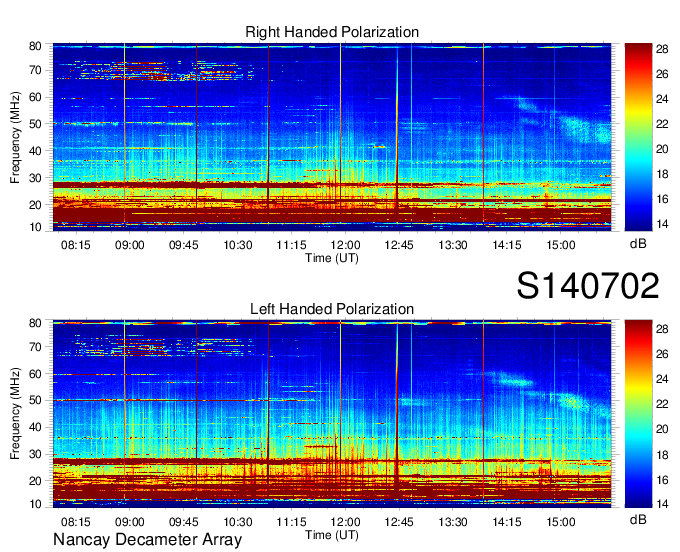Click 80 frequency tick of Right Handed plot
The height and width of the screenshot is (552, 680).
point(35,46)
